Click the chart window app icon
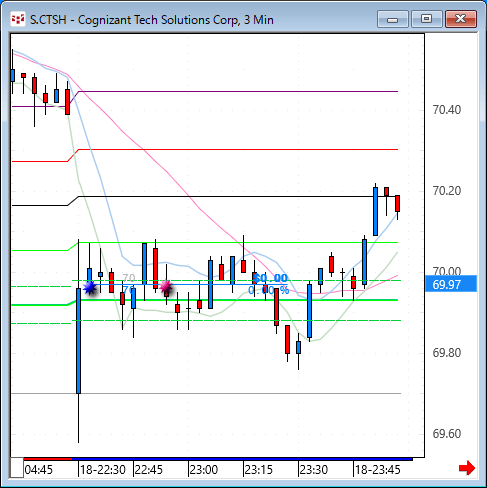The image size is (487, 488). point(18,19)
